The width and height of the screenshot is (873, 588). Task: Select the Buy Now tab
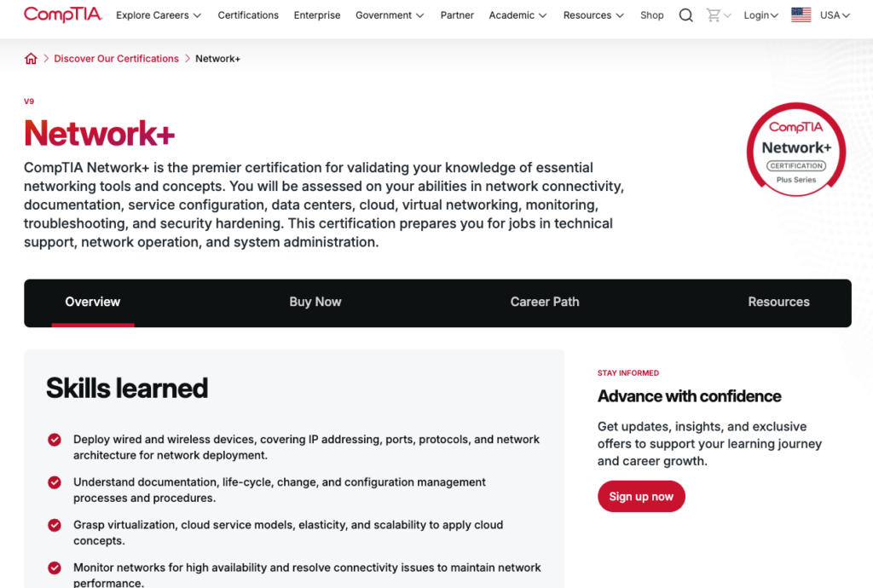pos(315,302)
